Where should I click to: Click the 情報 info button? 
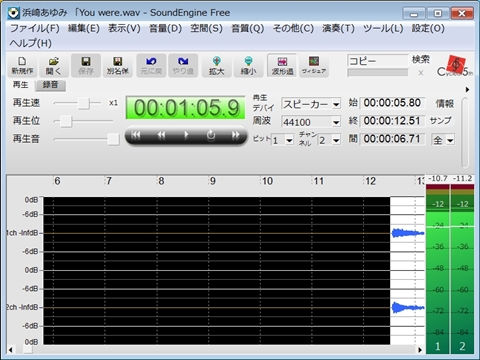445,104
